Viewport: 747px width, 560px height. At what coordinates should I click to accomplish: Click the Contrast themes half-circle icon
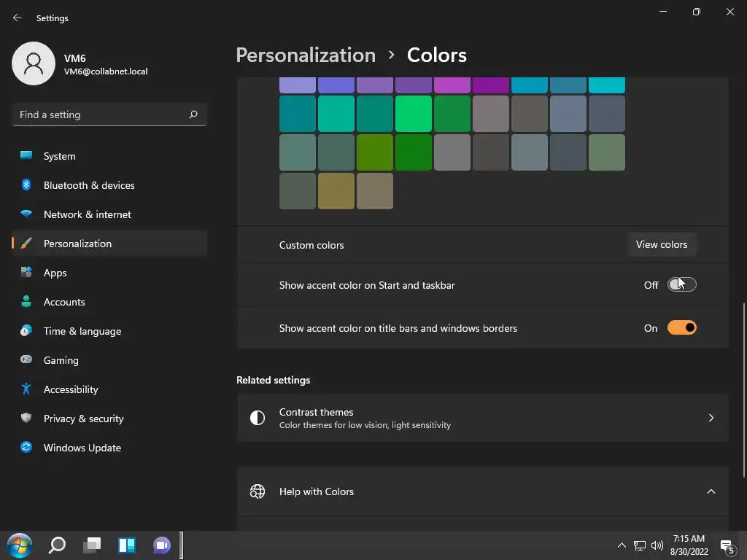(x=258, y=418)
